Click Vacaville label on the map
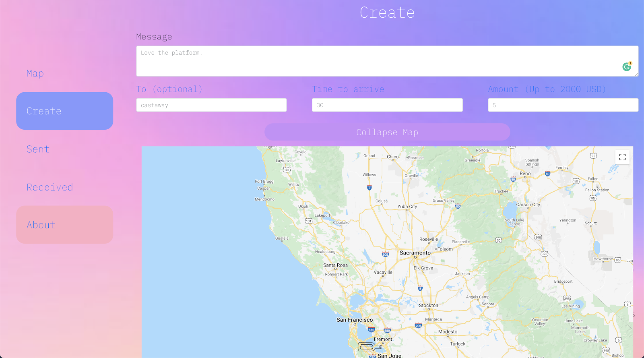This screenshot has width=644, height=358. [x=383, y=272]
